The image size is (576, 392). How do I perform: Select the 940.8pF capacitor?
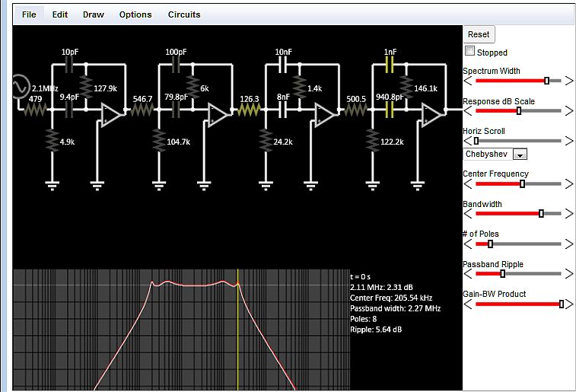pyautogui.click(x=390, y=110)
